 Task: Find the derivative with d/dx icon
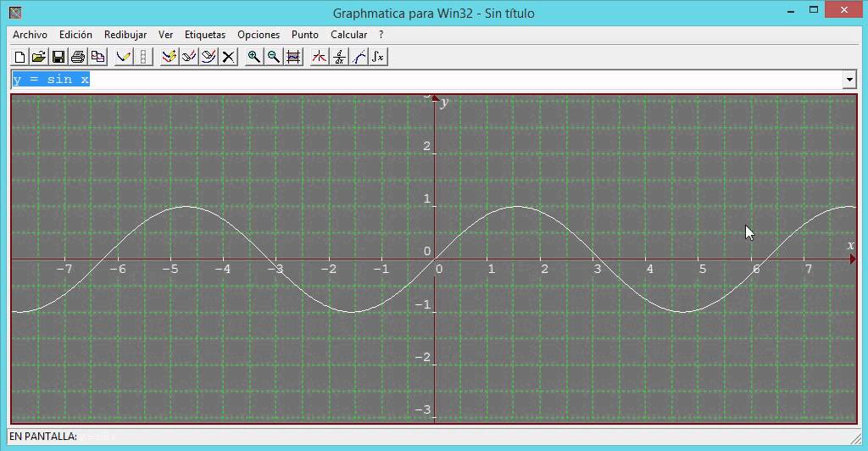click(x=339, y=57)
